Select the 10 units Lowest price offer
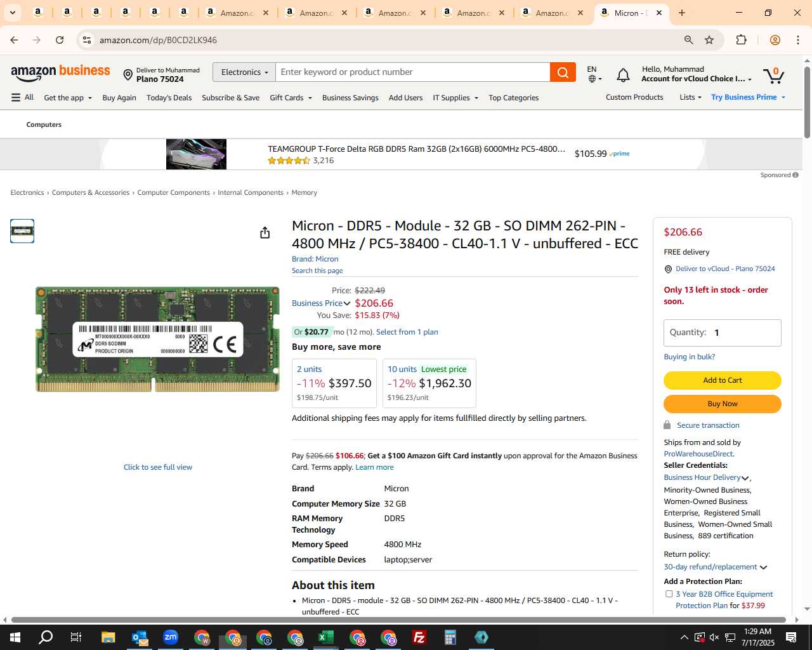Image resolution: width=812 pixels, height=650 pixels. tap(429, 383)
